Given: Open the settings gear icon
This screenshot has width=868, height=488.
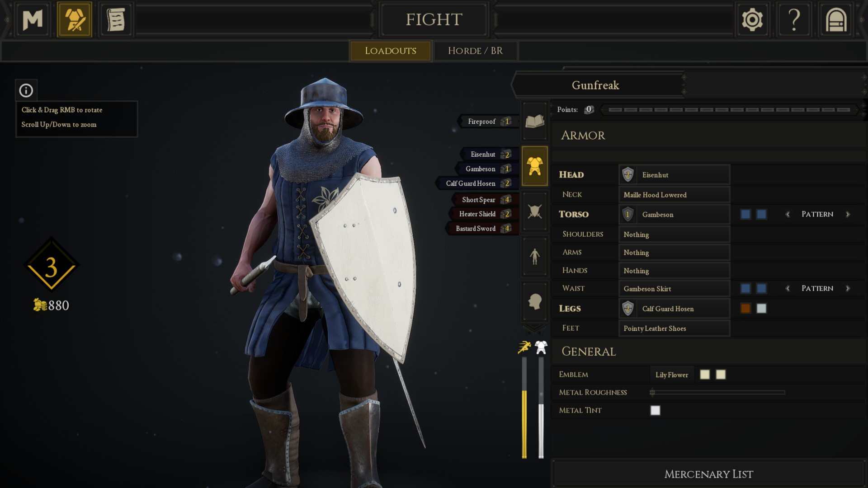Looking at the screenshot, I should tap(752, 19).
